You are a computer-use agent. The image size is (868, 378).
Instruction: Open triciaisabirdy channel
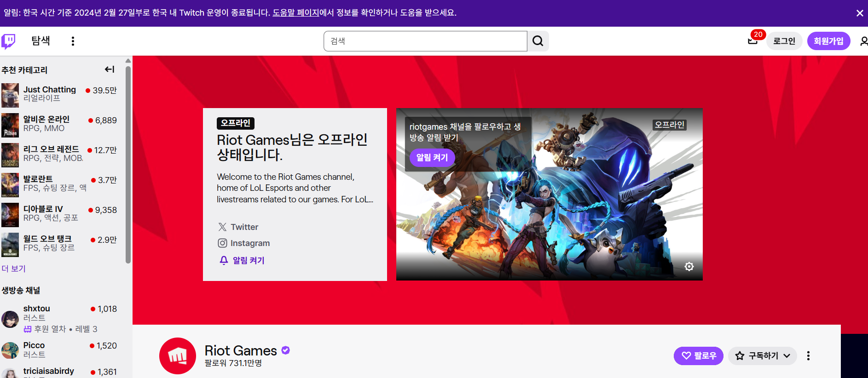pos(59,372)
